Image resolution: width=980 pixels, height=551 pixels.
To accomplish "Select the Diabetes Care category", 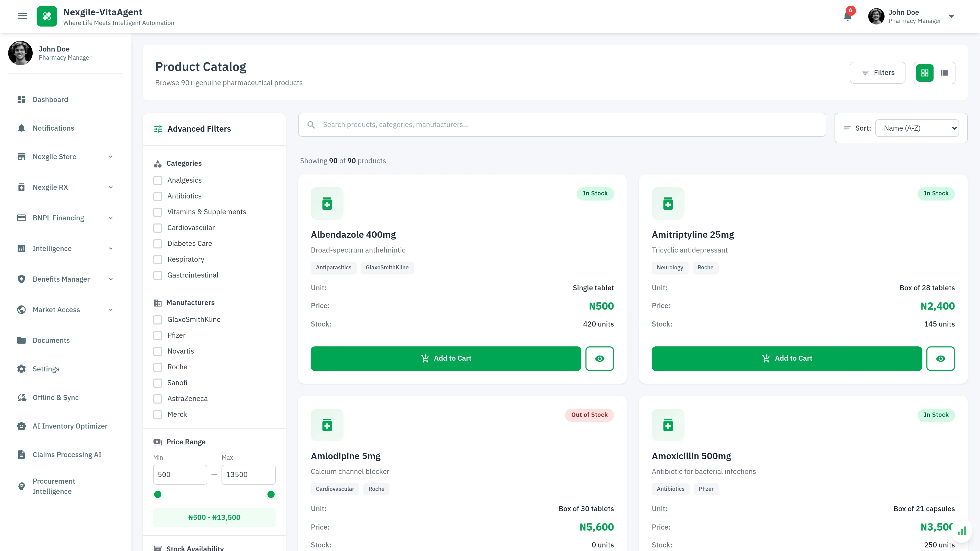I will click(x=158, y=244).
